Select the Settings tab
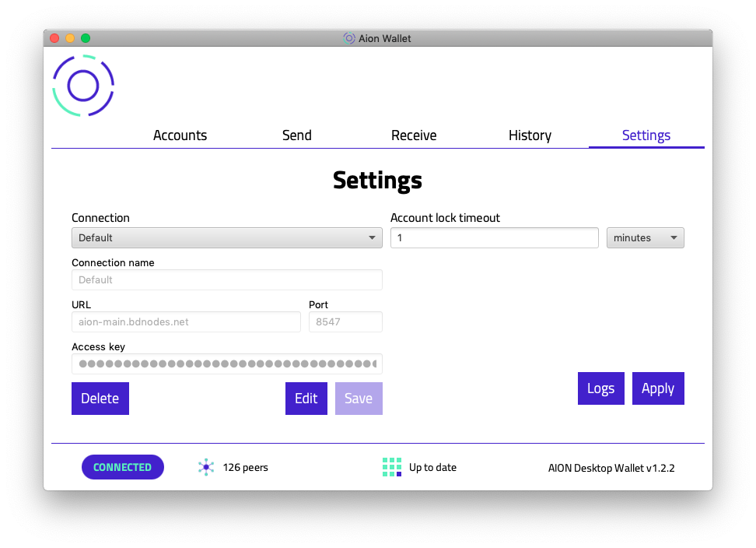Image resolution: width=756 pixels, height=548 pixels. pos(646,135)
